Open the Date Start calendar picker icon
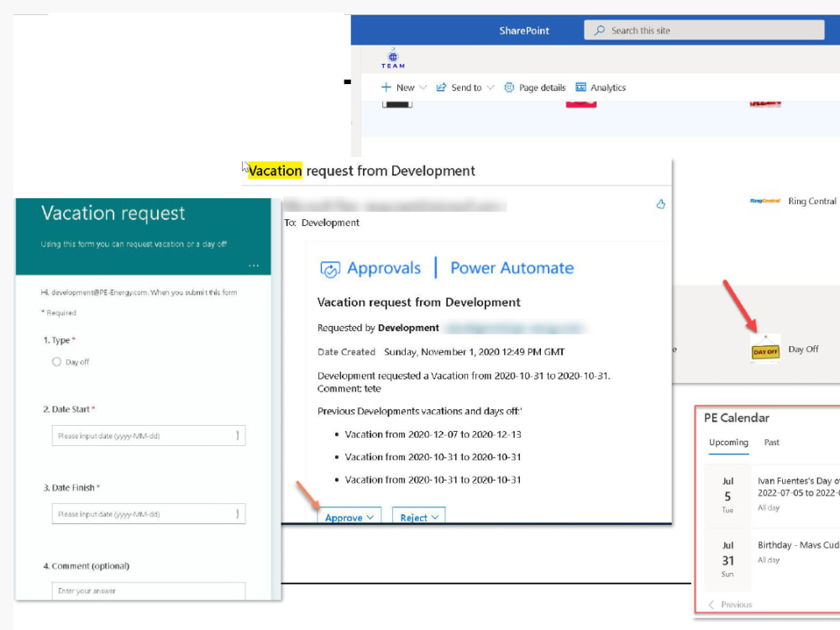Viewport: 840px width, 630px height. pos(238,435)
